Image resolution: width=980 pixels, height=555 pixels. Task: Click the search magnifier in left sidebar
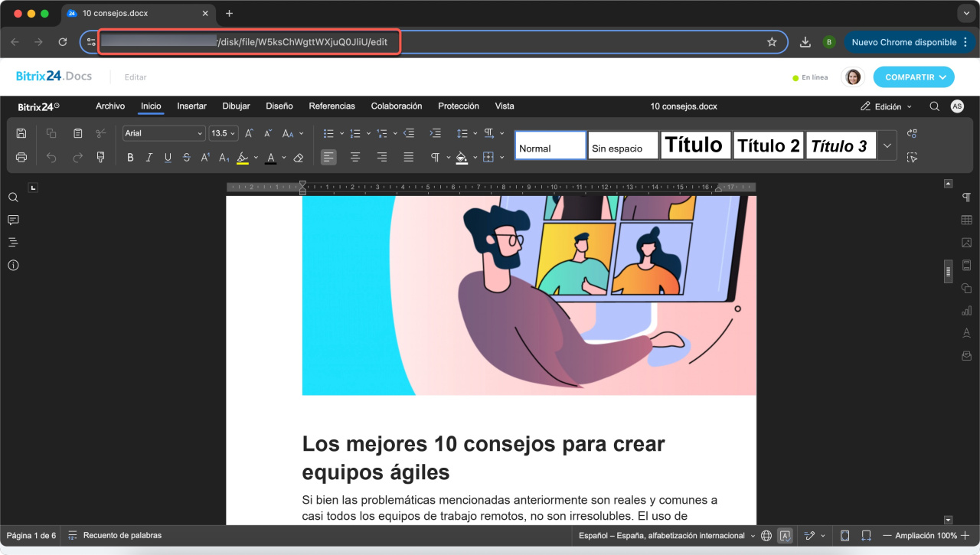tap(13, 198)
